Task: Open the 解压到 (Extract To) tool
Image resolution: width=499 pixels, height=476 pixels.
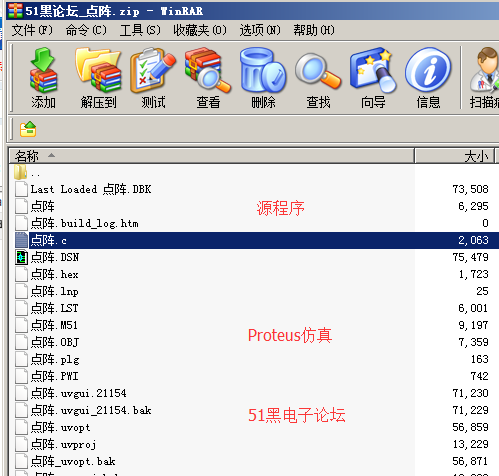Action: pos(98,78)
